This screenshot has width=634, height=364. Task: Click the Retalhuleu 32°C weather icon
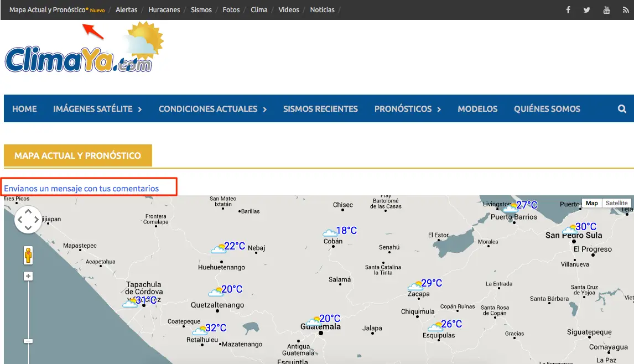[199, 330]
